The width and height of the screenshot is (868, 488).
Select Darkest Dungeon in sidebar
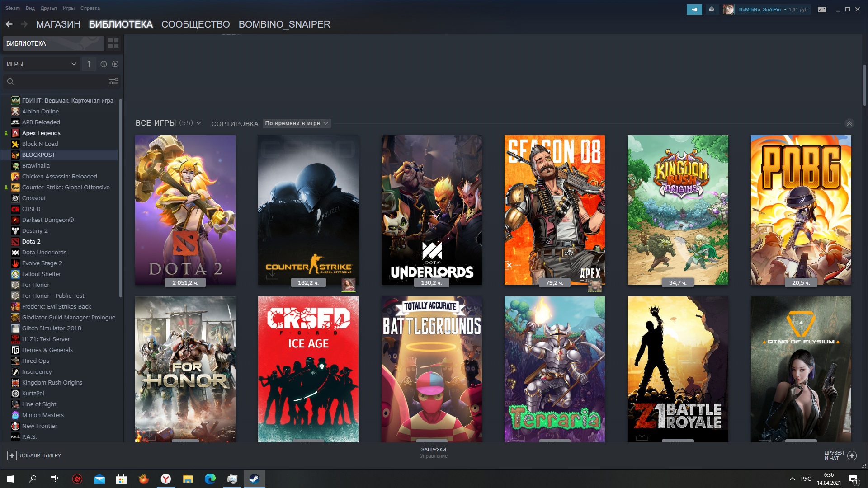pos(47,220)
